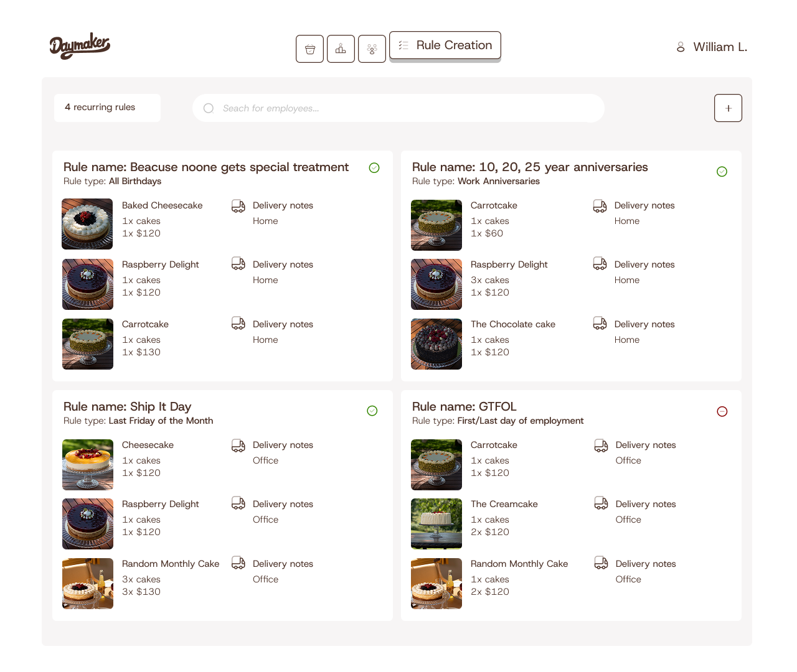This screenshot has width=797, height=672.
Task: Toggle the active check on the Work Anniversaries rule
Action: pyautogui.click(x=722, y=171)
